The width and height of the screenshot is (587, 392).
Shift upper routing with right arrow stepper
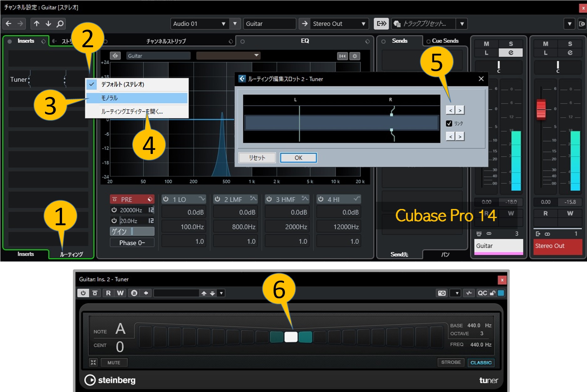[460, 110]
